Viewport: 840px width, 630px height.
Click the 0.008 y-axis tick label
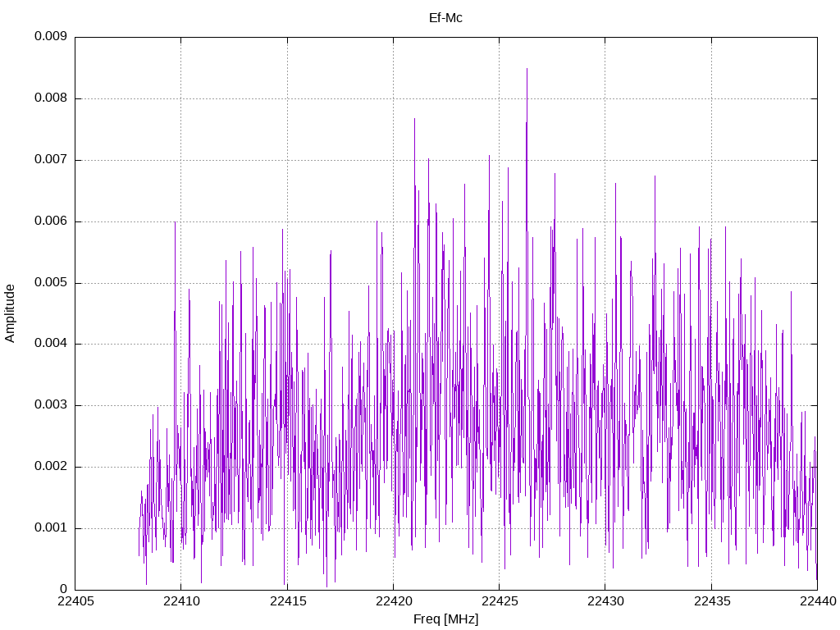click(51, 98)
